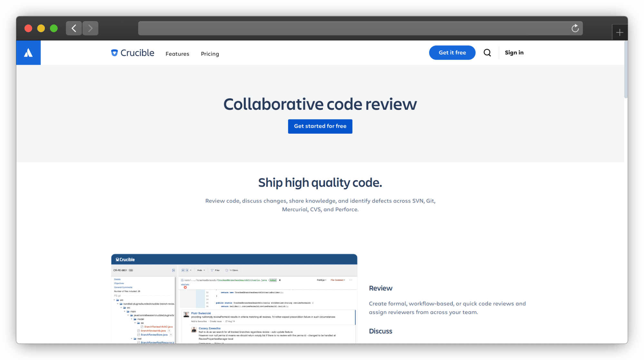Click the time tracking clock icon showing 1h 55min

[226, 270]
